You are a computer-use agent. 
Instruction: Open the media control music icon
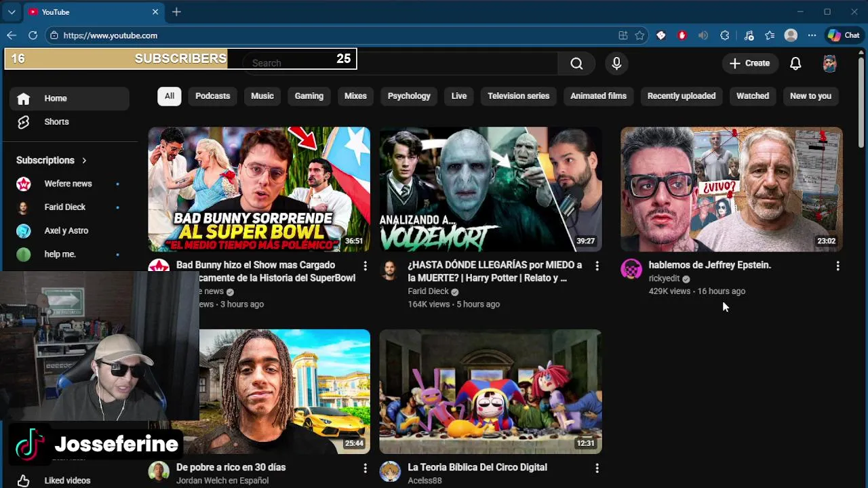(749, 35)
